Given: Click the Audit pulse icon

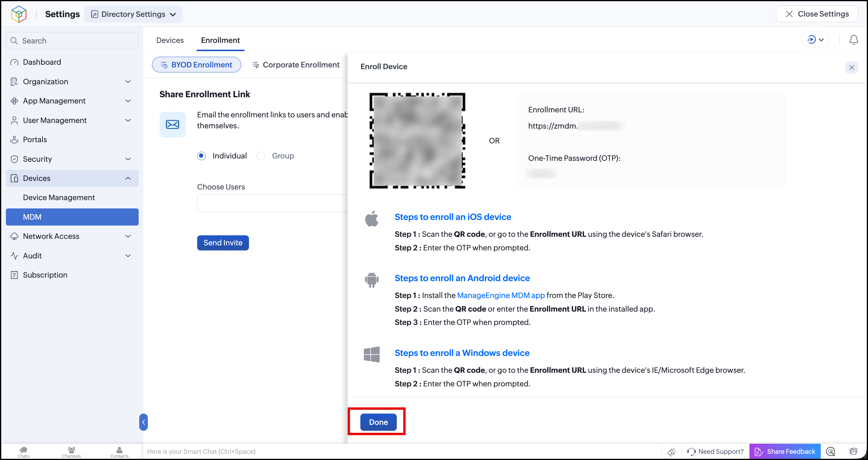Looking at the screenshot, I should coord(14,256).
